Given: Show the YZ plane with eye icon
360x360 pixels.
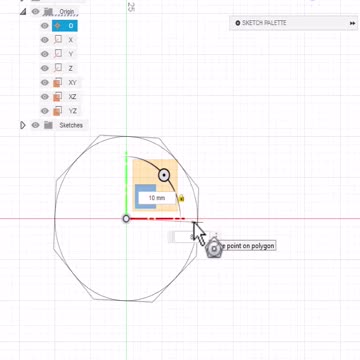Looking at the screenshot, I should [x=45, y=111].
